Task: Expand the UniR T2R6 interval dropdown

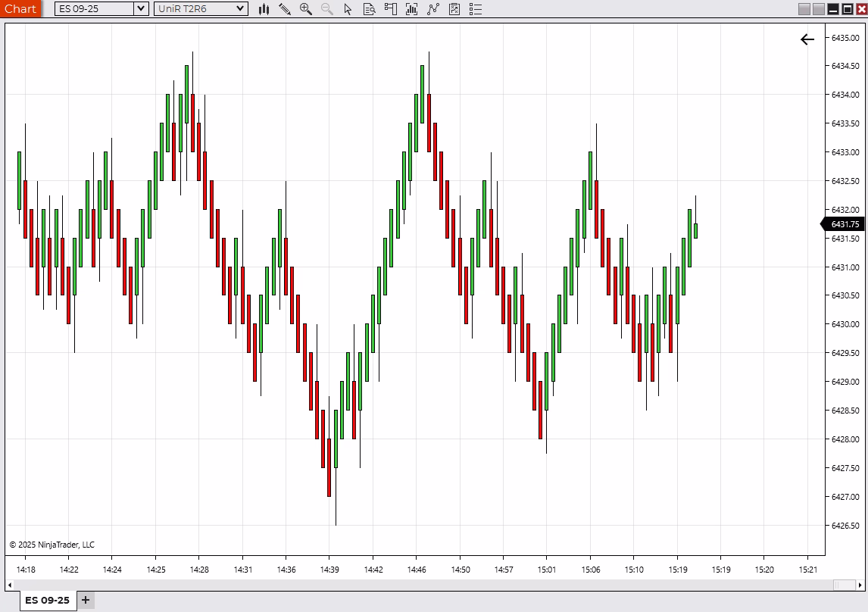Action: tap(240, 9)
